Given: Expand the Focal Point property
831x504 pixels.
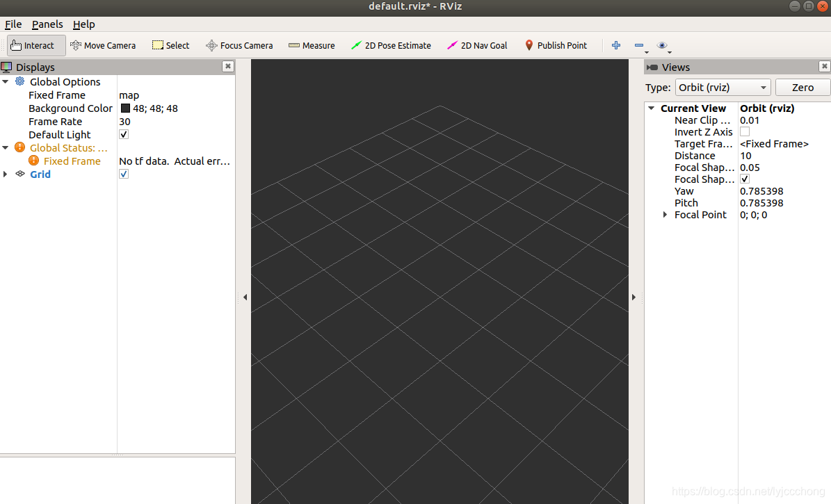Looking at the screenshot, I should coord(665,215).
